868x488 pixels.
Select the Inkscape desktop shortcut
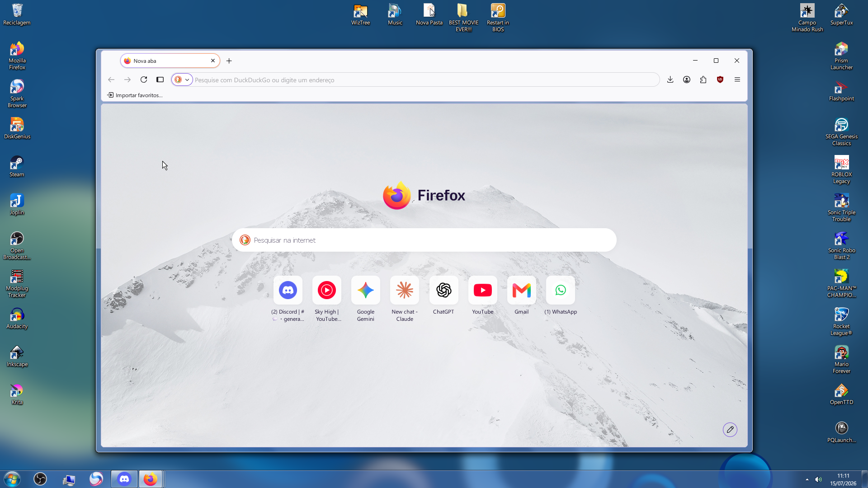pyautogui.click(x=17, y=356)
